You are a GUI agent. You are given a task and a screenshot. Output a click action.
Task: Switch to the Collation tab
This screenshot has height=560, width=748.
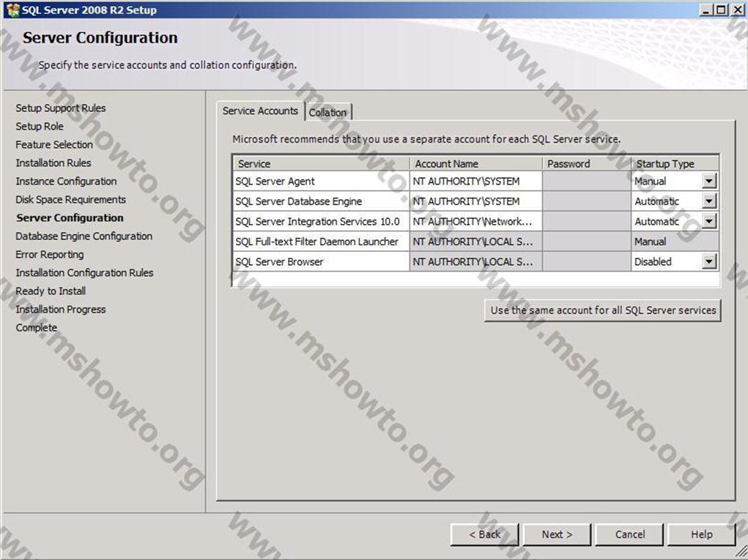point(327,113)
